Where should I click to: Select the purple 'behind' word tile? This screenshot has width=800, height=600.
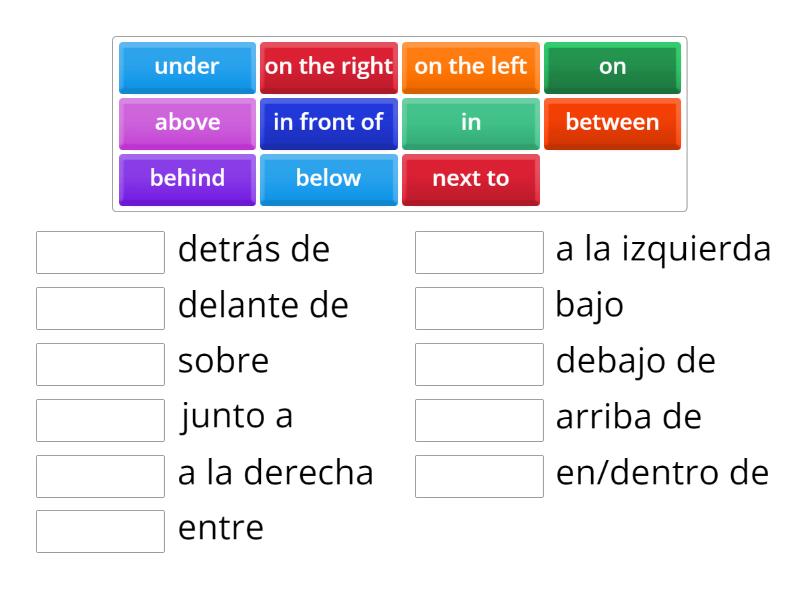tap(185, 179)
